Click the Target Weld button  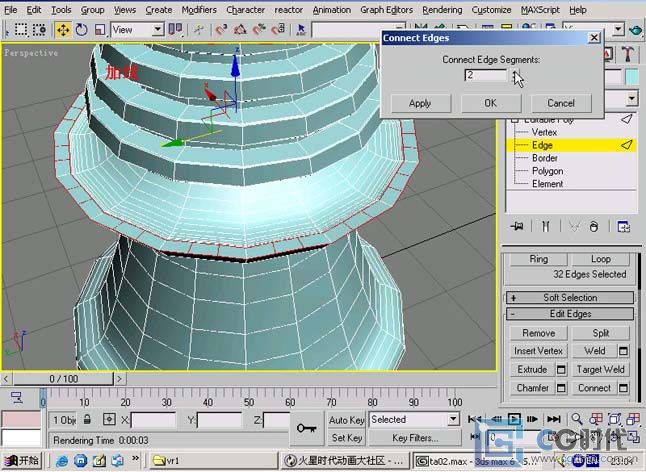point(601,369)
